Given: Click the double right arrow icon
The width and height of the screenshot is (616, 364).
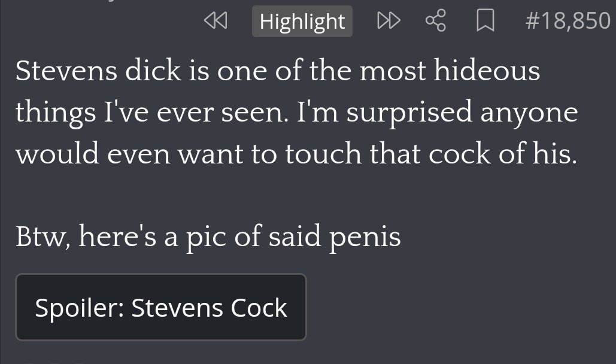Looking at the screenshot, I should 389,20.
